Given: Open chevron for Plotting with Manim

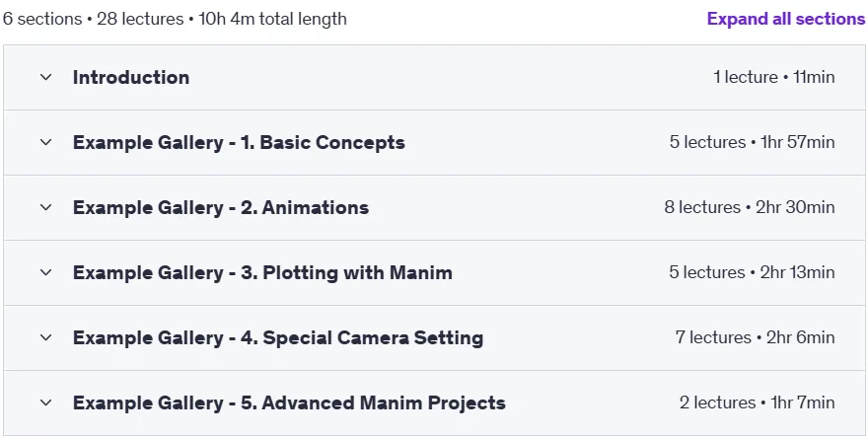Looking at the screenshot, I should tap(46, 272).
